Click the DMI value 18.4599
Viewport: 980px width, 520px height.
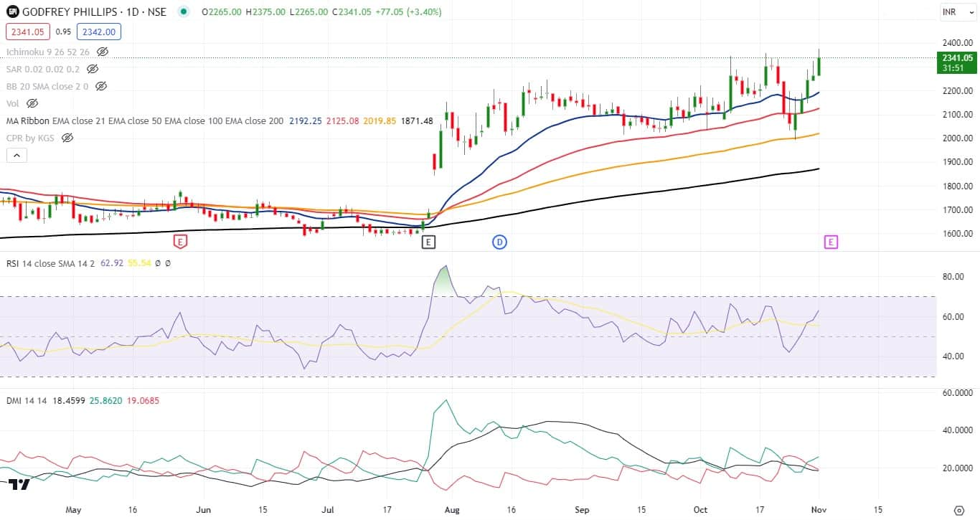(x=67, y=402)
